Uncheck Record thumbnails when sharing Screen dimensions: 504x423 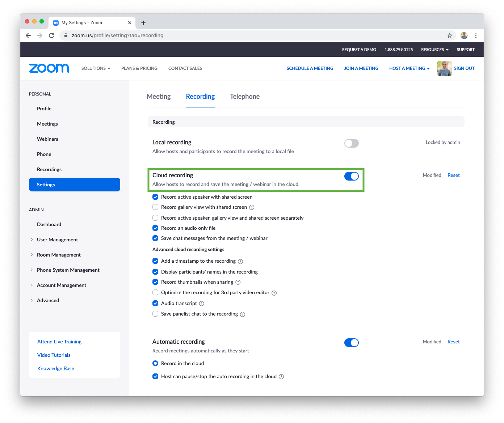coord(155,282)
